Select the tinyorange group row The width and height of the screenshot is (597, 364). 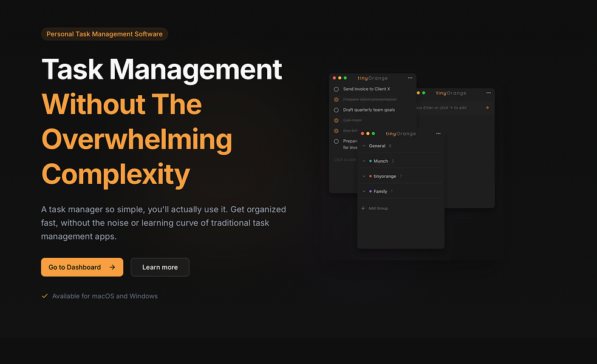coord(401,176)
